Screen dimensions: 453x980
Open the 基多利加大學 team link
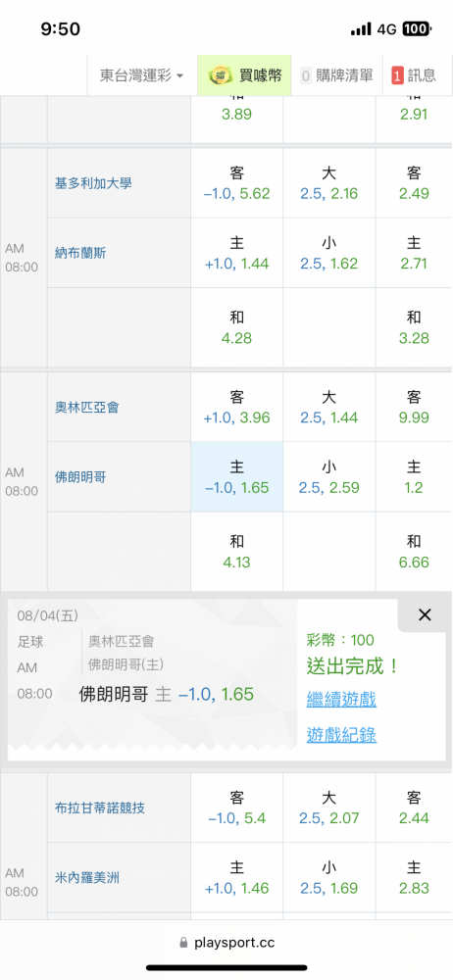[x=92, y=183]
